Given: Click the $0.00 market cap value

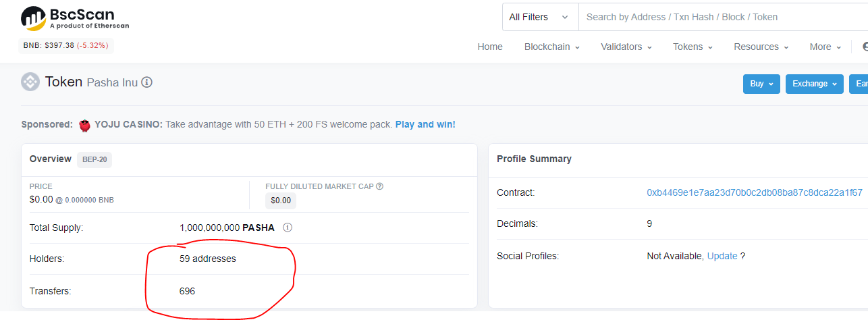Looking at the screenshot, I should [281, 201].
